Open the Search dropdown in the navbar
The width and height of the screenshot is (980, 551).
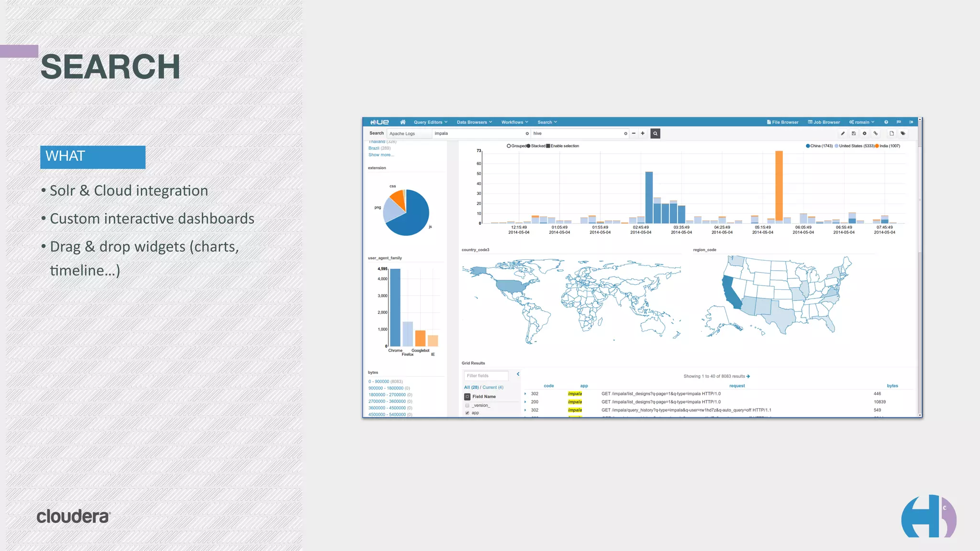pos(547,122)
